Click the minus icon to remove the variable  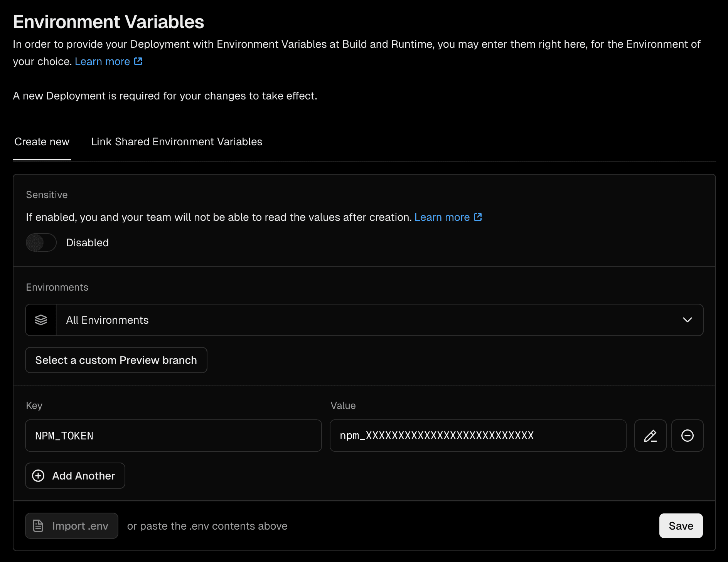[x=688, y=436]
